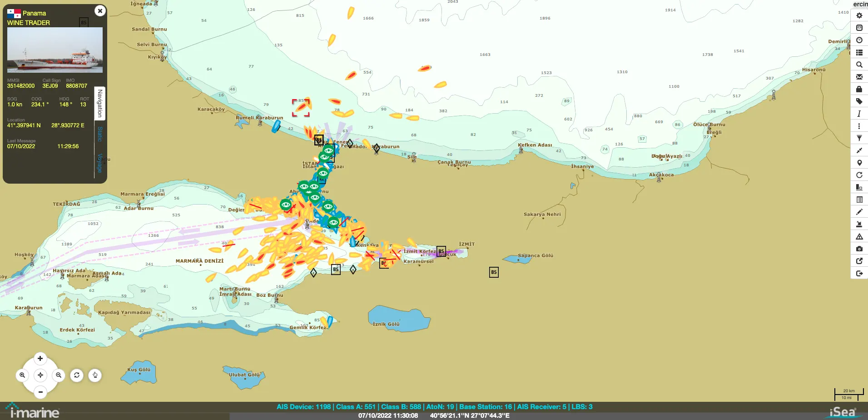This screenshot has height=420, width=868.
Task: Click the logout exit icon
Action: click(859, 273)
